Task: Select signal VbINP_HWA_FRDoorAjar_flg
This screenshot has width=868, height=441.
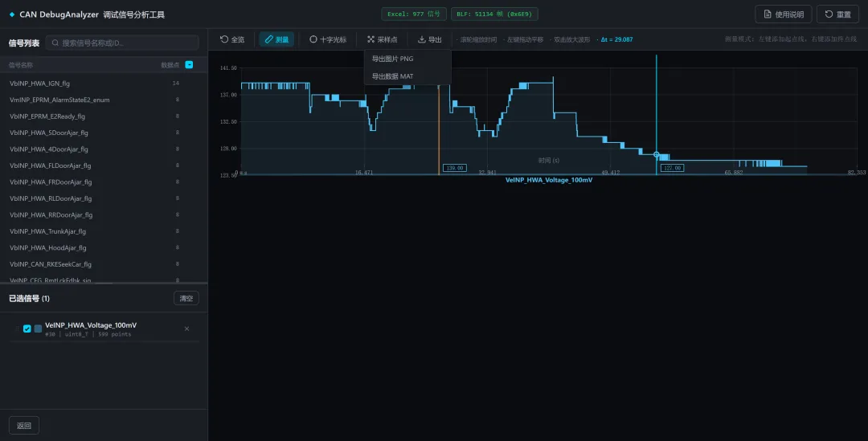Action: tap(104, 182)
